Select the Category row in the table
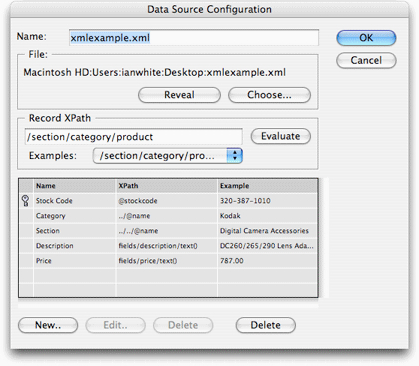This screenshot has width=419, height=366. (168, 216)
